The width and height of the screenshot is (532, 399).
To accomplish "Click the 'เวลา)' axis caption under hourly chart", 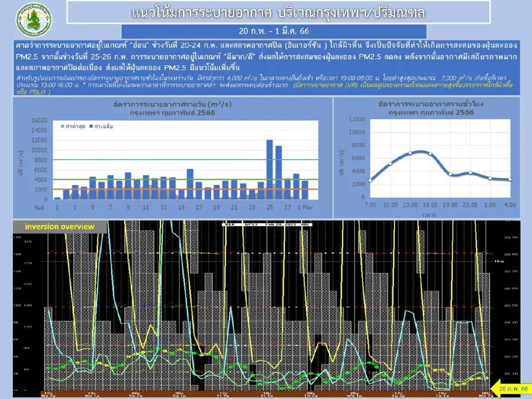I will coord(429,215).
